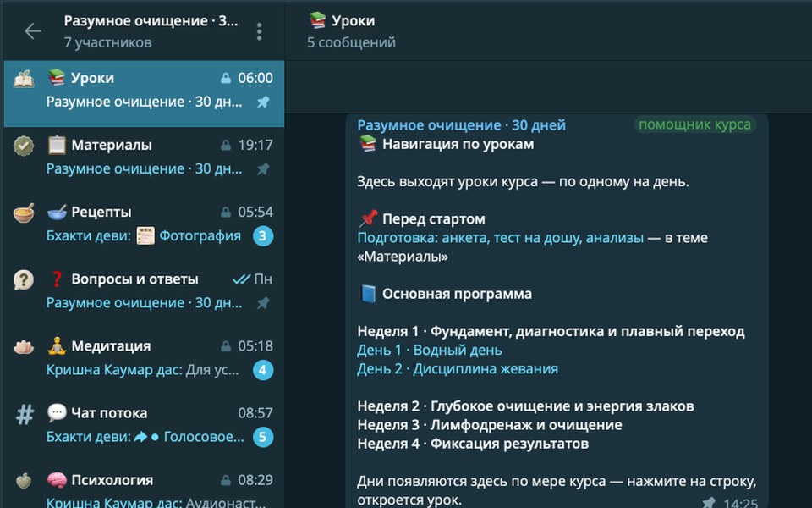812x508 pixels.
Task: Click unread badge 4 on Медитация
Action: 263,370
